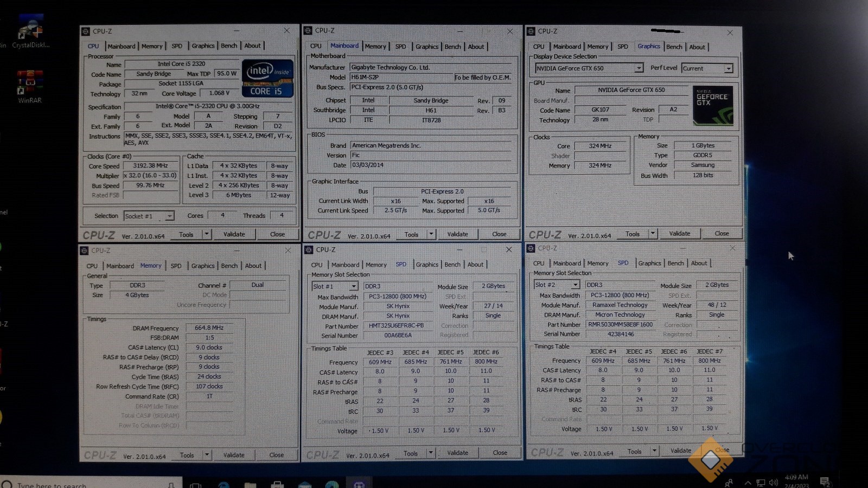
Task: Open Mainboard tab in Slot #1 SPD window
Action: tap(345, 265)
